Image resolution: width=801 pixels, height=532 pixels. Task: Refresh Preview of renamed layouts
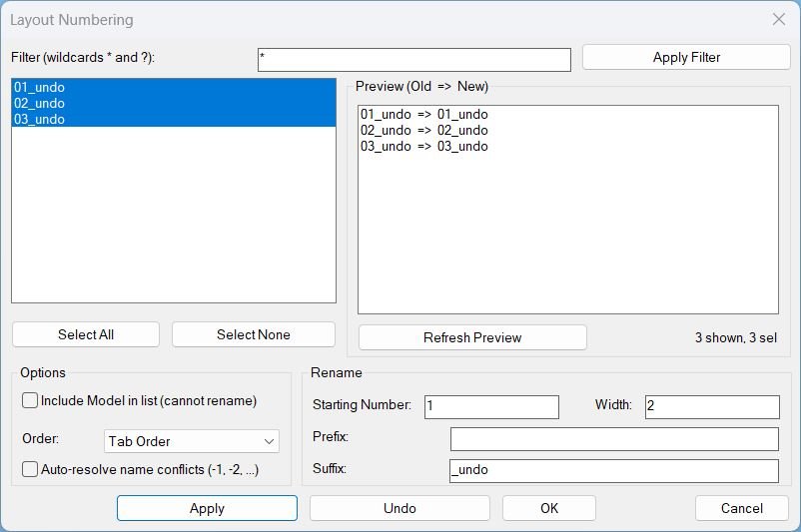472,337
